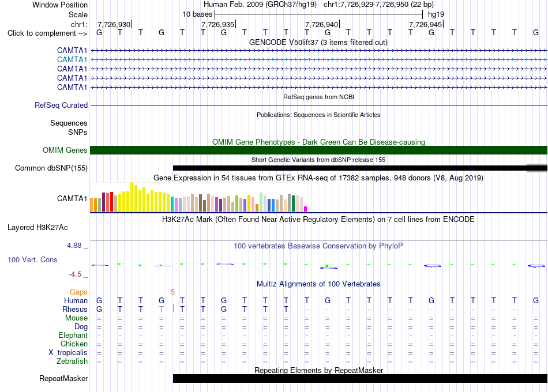Click the Multiz Alignments of 100 Vertebrates title
The image size is (548, 392).
coord(318,284)
